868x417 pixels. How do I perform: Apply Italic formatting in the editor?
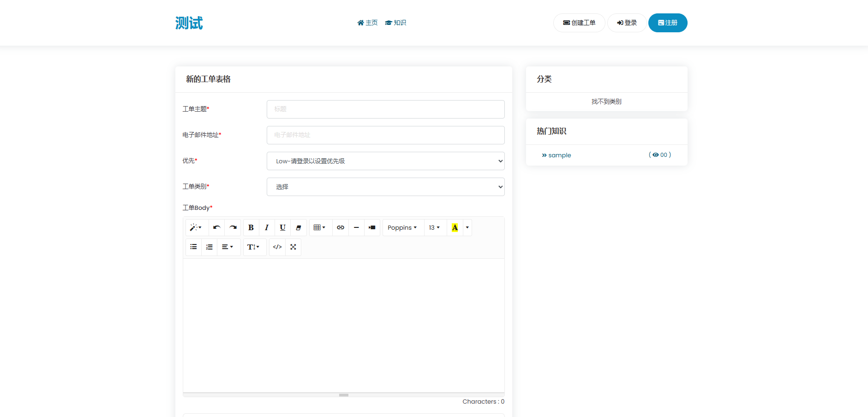266,227
